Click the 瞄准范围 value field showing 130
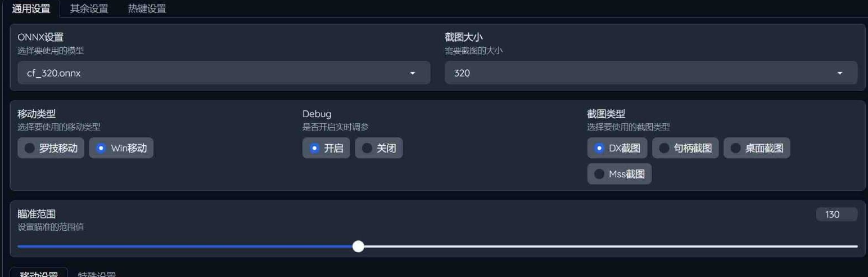This screenshot has width=868, height=277. tap(837, 215)
